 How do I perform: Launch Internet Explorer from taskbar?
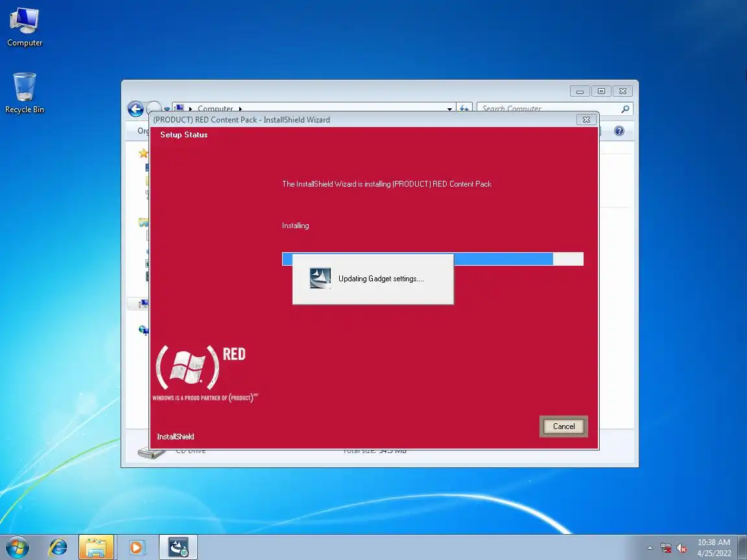58,547
